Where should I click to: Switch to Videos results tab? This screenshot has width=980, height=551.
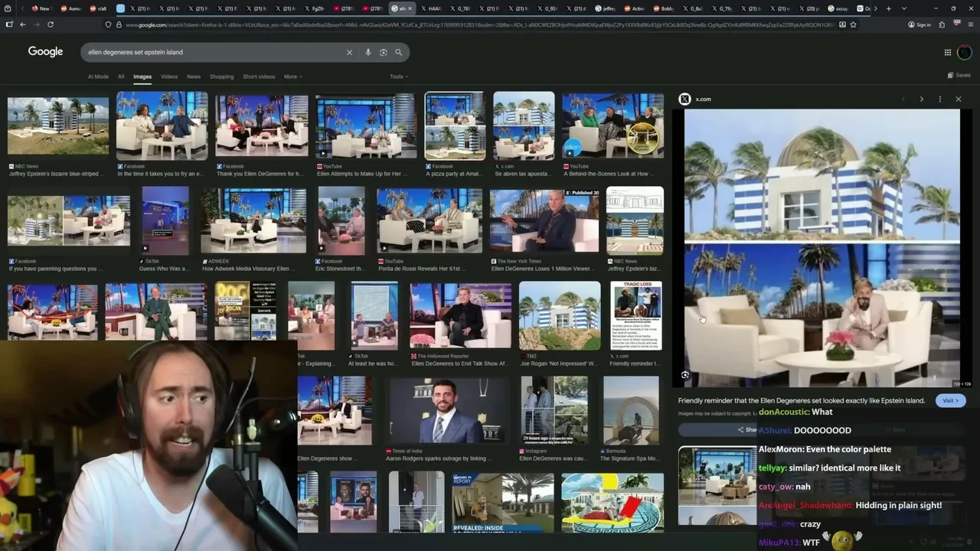point(169,77)
